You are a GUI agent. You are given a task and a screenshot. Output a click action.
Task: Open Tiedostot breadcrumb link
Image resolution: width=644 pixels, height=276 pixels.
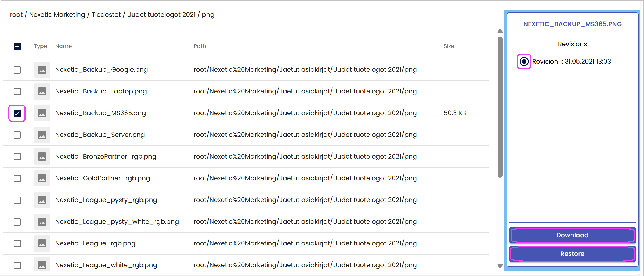point(106,14)
